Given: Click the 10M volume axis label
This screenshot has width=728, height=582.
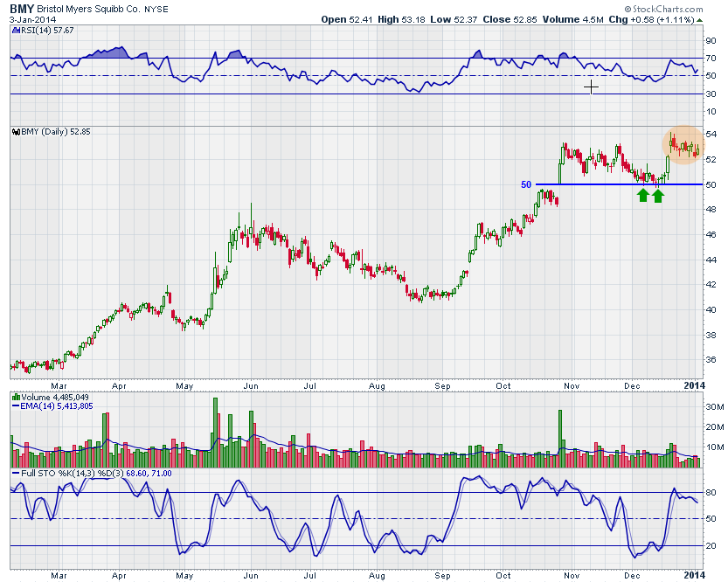Looking at the screenshot, I should 714,447.
